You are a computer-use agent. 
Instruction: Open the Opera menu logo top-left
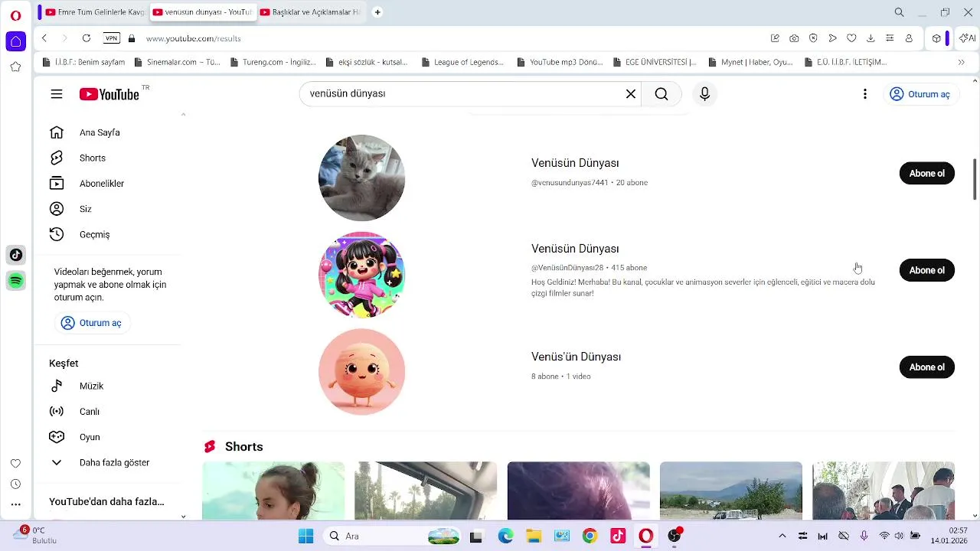(15, 15)
